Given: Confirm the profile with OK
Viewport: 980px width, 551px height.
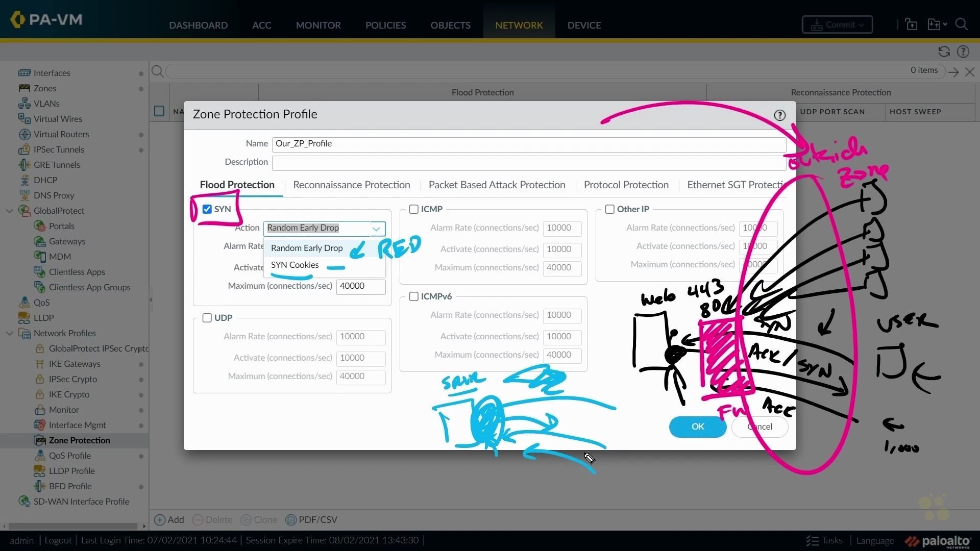Looking at the screenshot, I should click(698, 427).
